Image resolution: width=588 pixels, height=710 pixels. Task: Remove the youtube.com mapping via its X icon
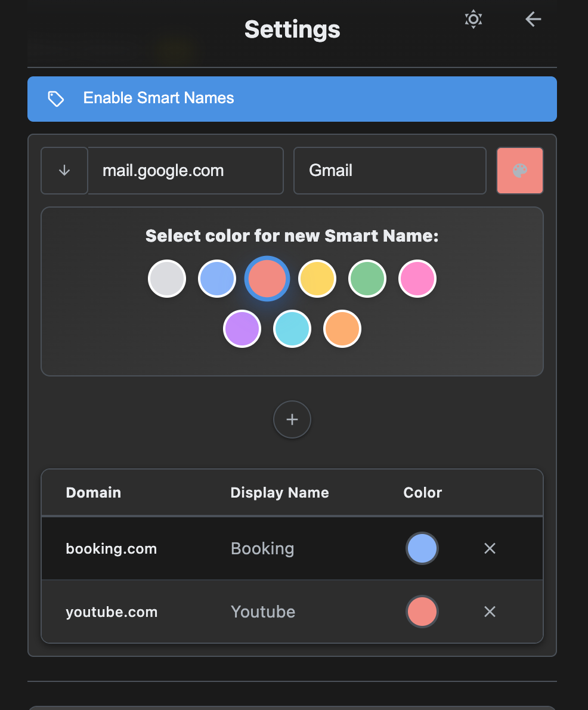(490, 612)
